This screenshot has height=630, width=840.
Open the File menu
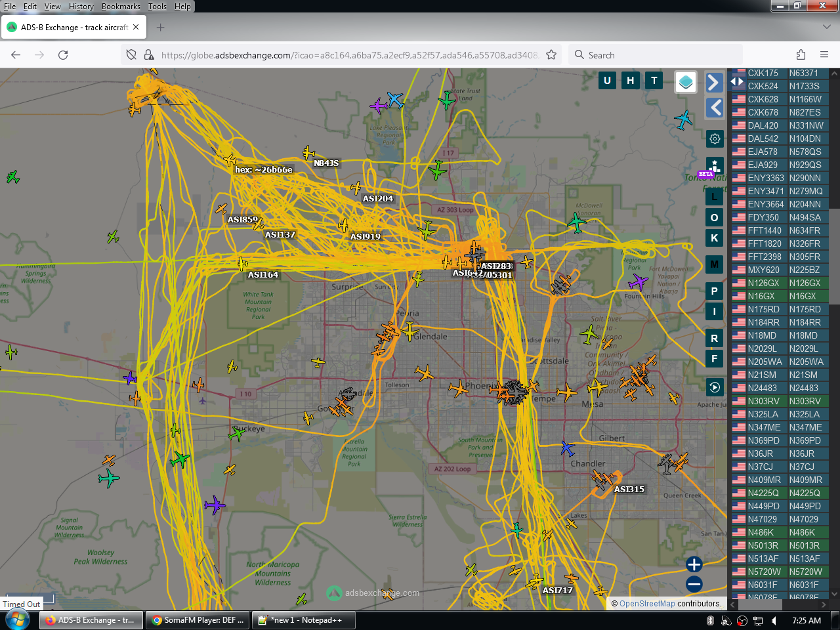coord(10,7)
